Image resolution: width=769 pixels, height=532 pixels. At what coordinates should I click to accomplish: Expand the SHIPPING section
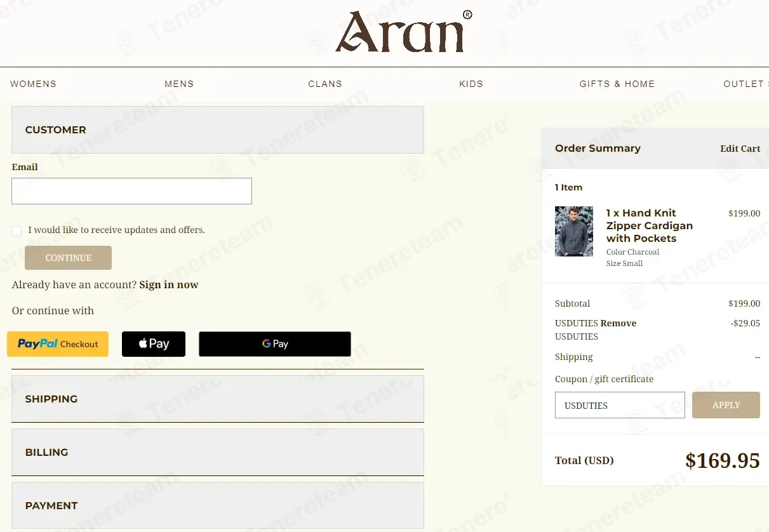click(218, 399)
